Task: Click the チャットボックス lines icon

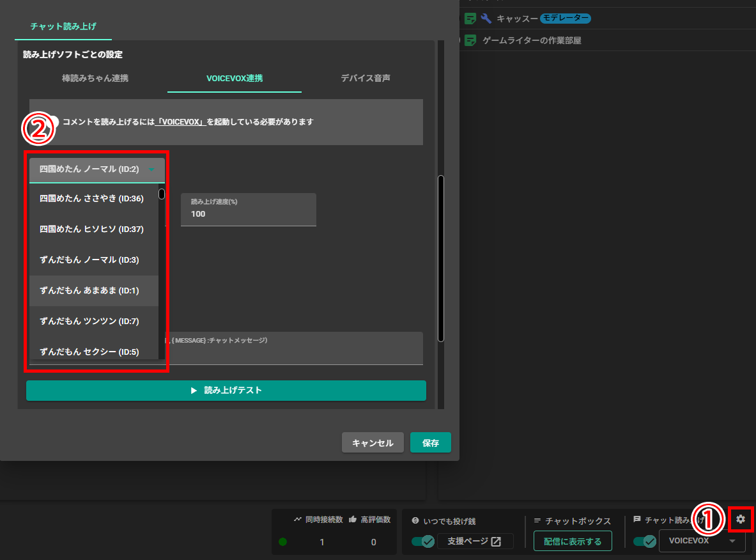Action: [x=537, y=520]
